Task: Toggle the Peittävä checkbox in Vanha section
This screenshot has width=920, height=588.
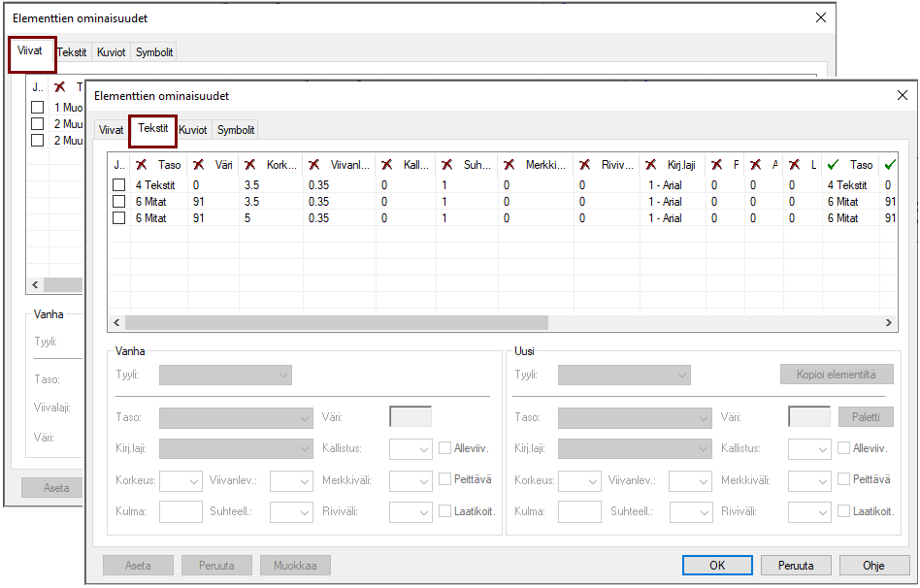Action: (x=445, y=479)
